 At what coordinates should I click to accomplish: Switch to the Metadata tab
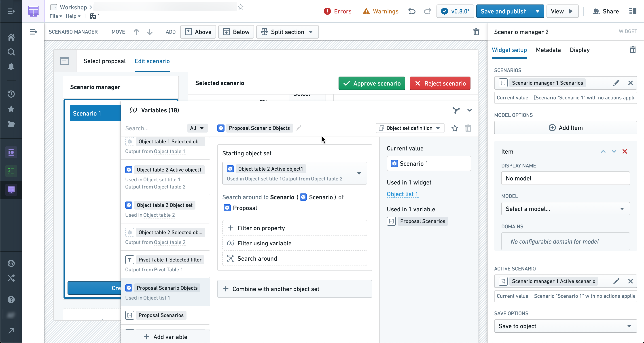548,50
